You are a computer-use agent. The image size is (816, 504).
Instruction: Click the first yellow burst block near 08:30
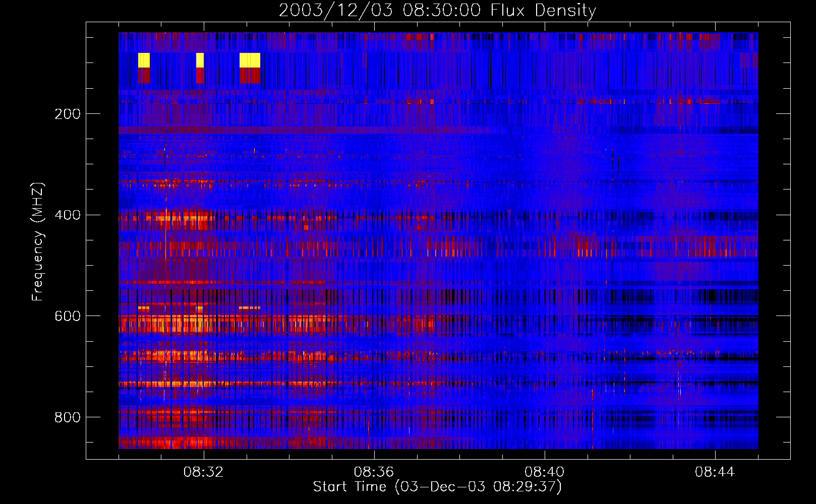point(144,60)
